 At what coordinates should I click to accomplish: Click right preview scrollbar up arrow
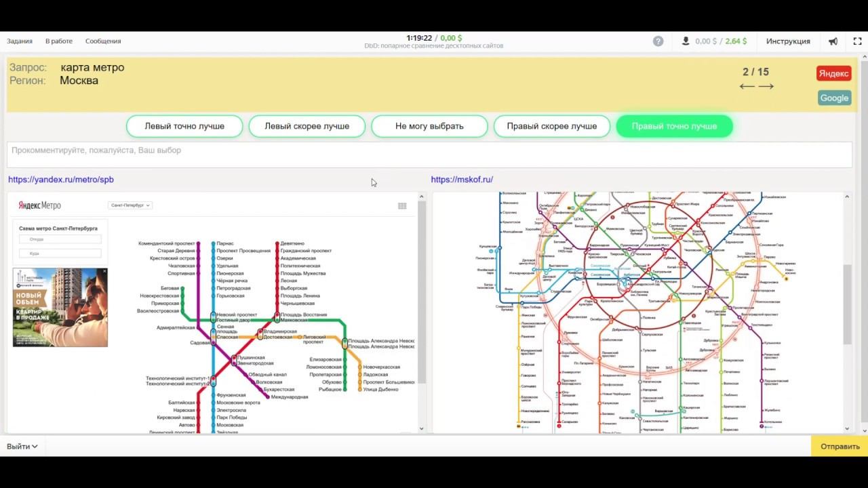coord(846,197)
